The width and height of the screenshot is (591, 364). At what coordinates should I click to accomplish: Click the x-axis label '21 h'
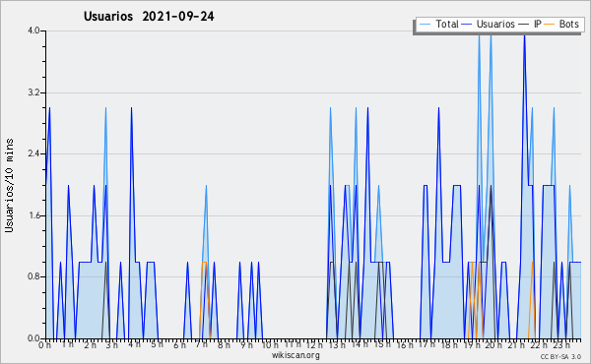tap(516, 344)
